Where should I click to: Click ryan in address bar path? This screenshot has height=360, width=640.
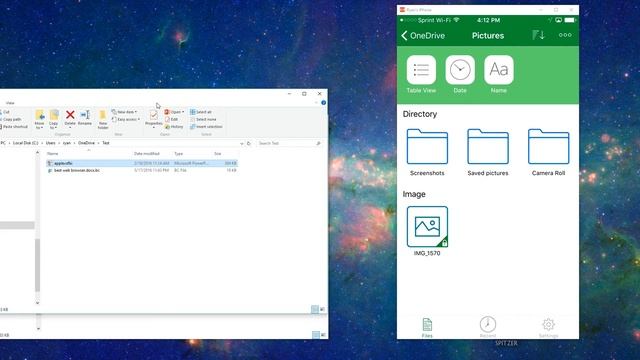pos(67,143)
